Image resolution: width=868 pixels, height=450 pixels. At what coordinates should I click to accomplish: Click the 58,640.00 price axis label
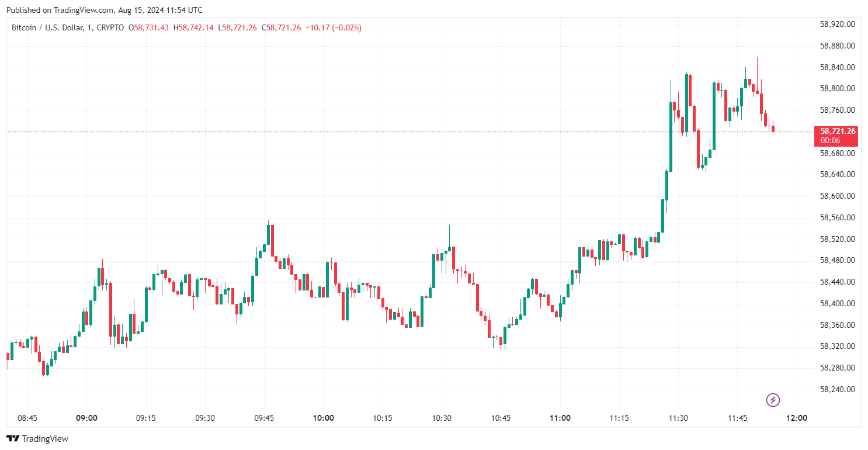[838, 174]
